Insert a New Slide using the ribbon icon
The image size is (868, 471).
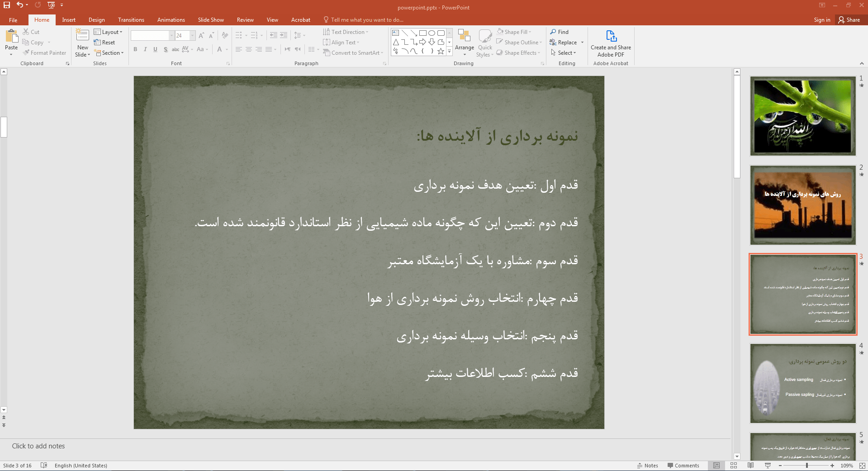click(x=82, y=35)
